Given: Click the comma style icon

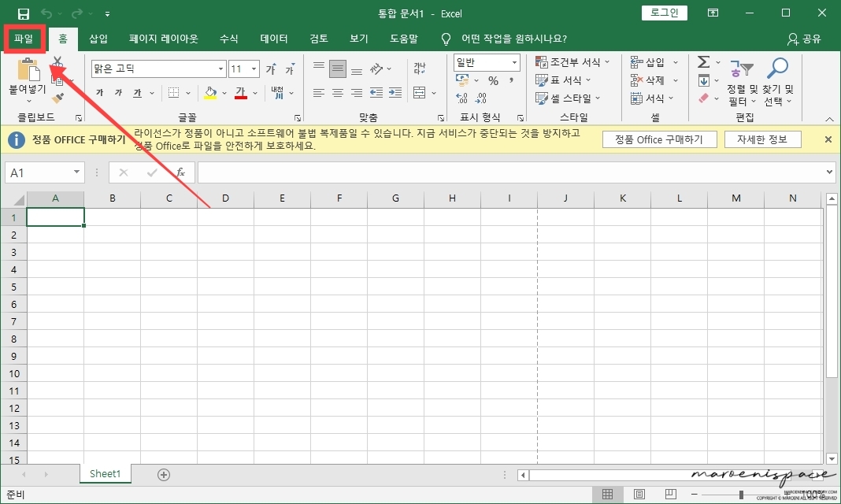Looking at the screenshot, I should click(x=512, y=80).
